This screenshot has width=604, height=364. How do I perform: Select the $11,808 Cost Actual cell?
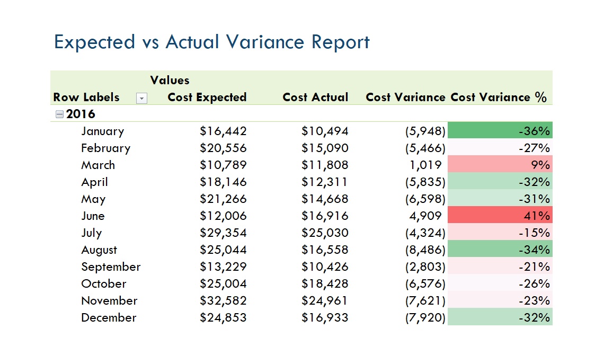(325, 165)
